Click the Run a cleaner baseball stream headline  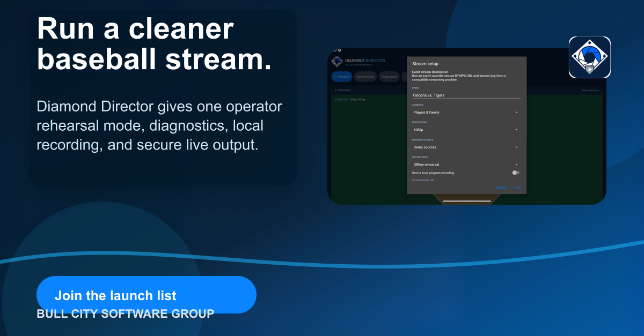154,44
